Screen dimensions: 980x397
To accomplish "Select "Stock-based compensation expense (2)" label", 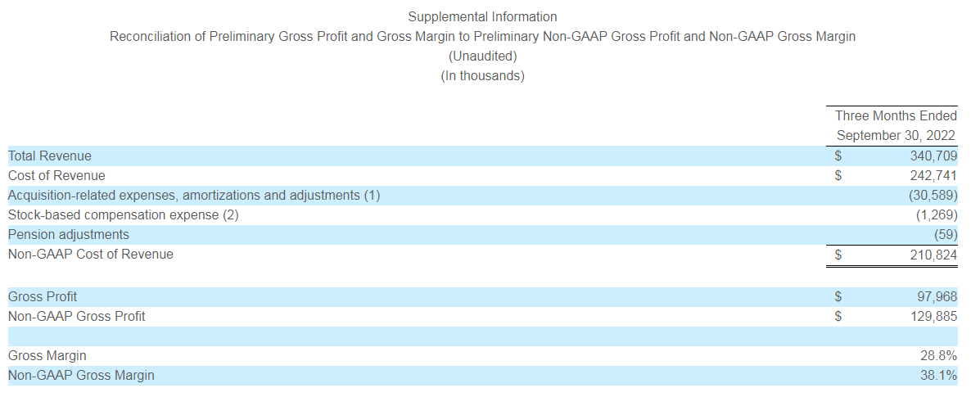I will [x=124, y=214].
